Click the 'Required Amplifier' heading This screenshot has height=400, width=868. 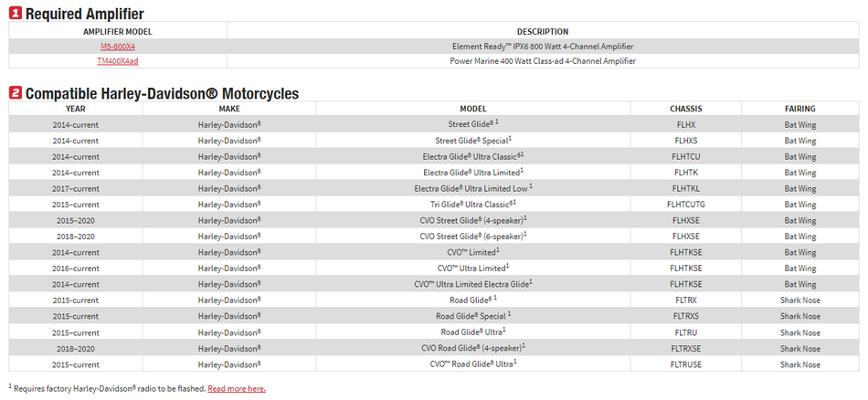pos(85,14)
